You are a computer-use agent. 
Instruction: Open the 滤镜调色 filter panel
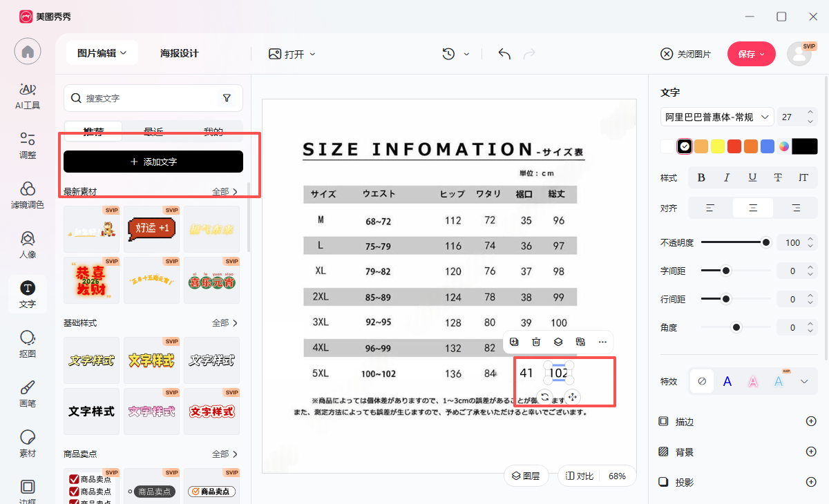click(28, 195)
